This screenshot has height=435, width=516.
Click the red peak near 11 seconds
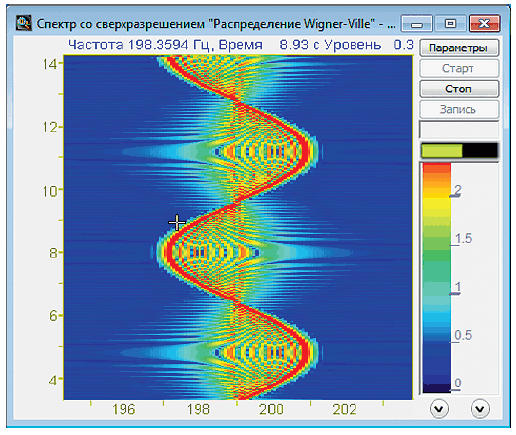tap(306, 151)
